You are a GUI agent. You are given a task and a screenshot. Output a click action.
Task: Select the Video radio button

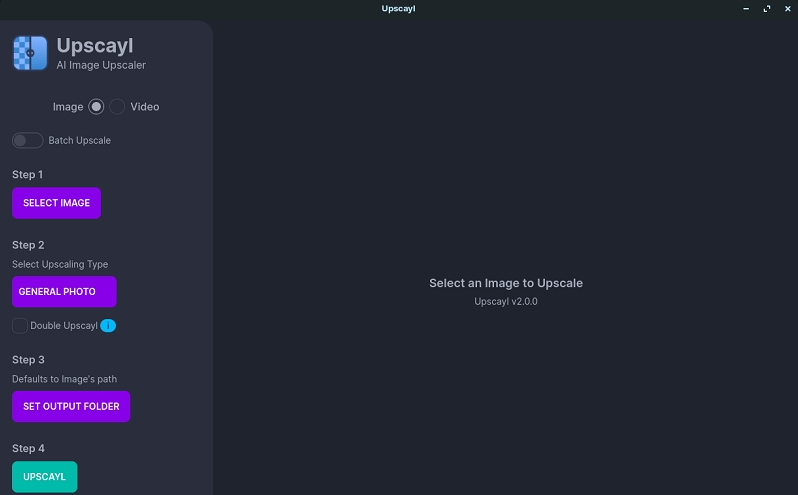117,107
